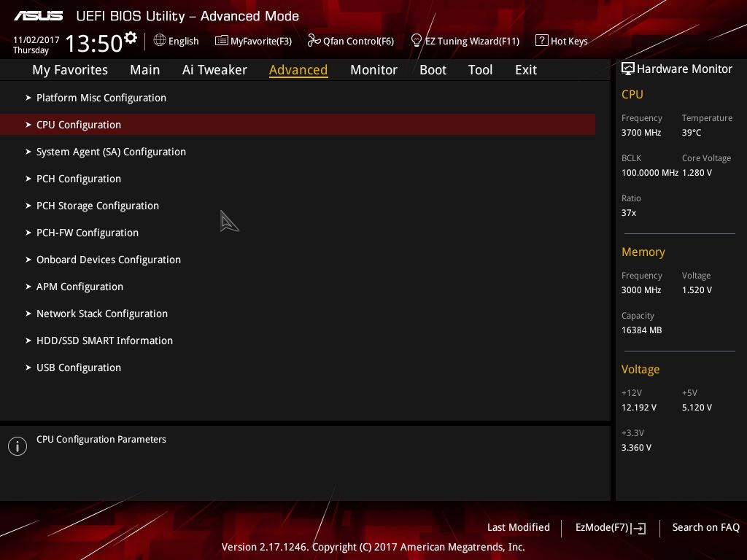The image size is (747, 560).
Task: Go to Monitor tab
Action: tap(373, 70)
